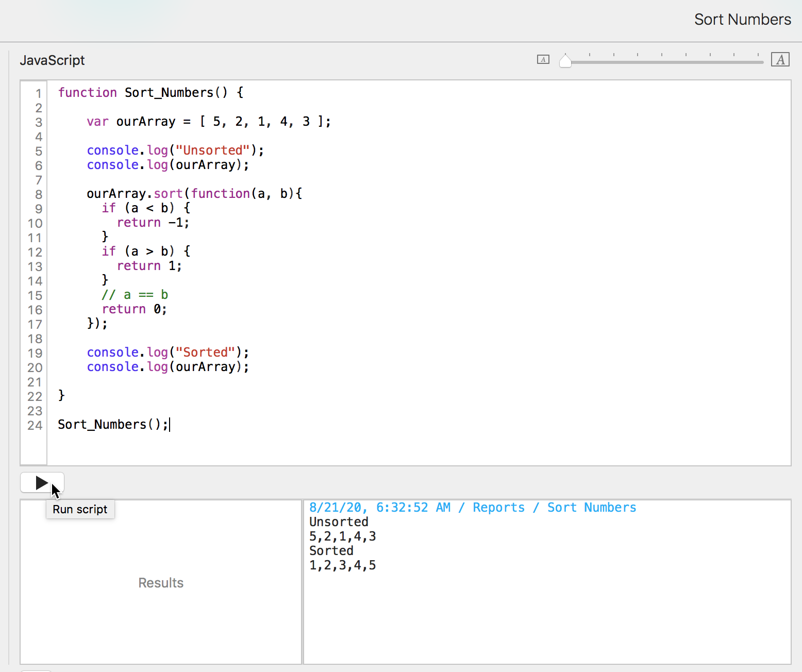The height and width of the screenshot is (672, 802).
Task: Click the JavaScript panel heading
Action: tap(52, 60)
